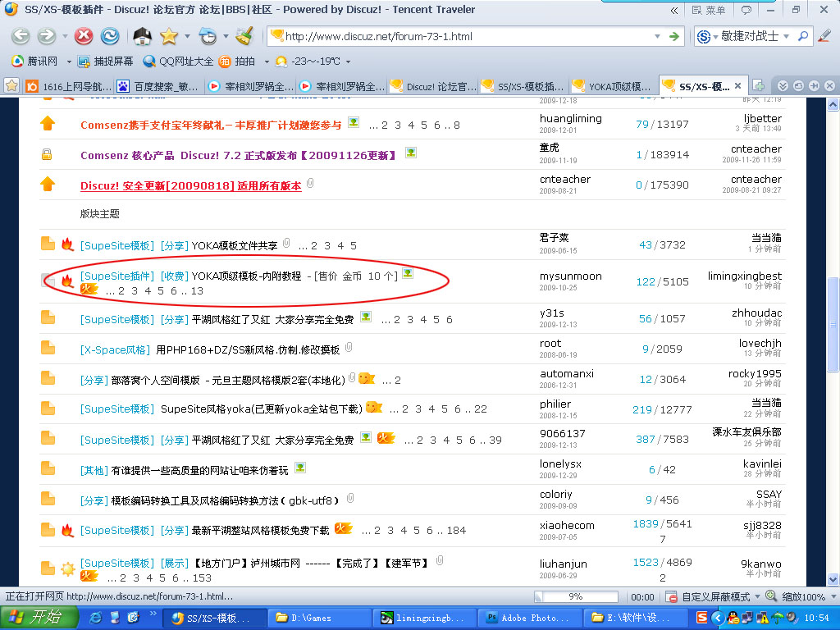Click the browser back arrow button
Image resolution: width=840 pixels, height=630 pixels.
tap(21, 36)
